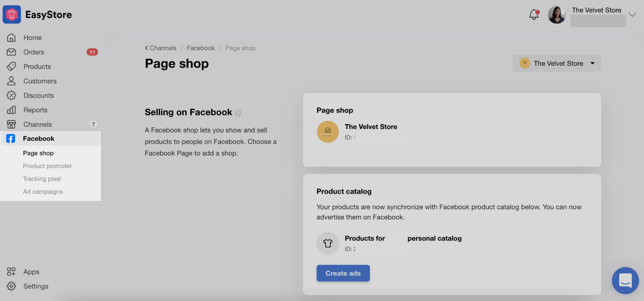Open The Velvet Store page selector dropdown
Image resolution: width=644 pixels, height=301 pixels.
click(557, 63)
